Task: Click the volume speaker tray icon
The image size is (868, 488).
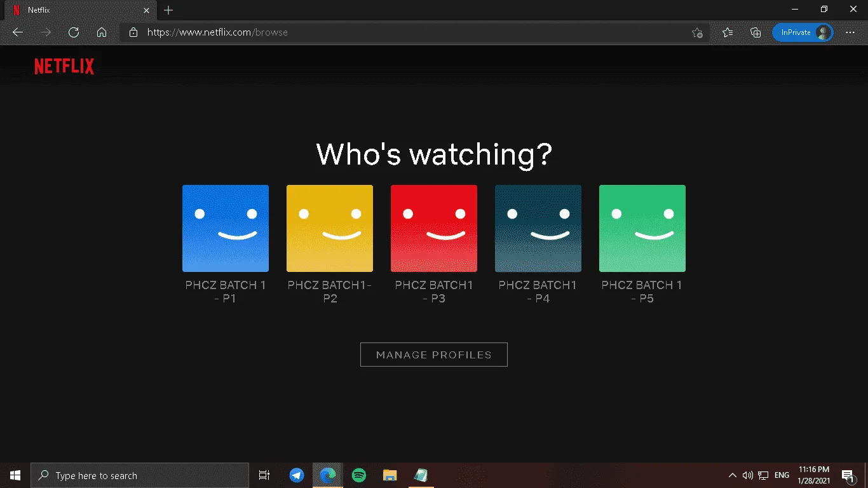Action: click(x=748, y=475)
